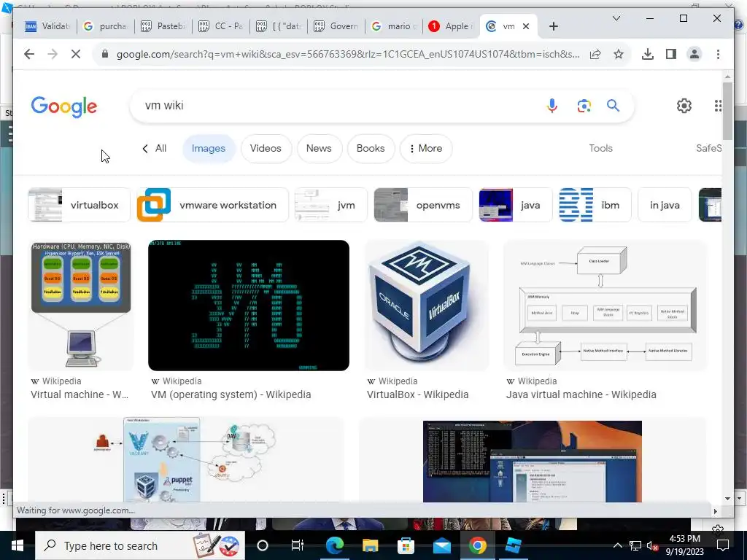The width and height of the screenshot is (747, 560).
Task: Open the Google apps grid
Action: [718, 106]
